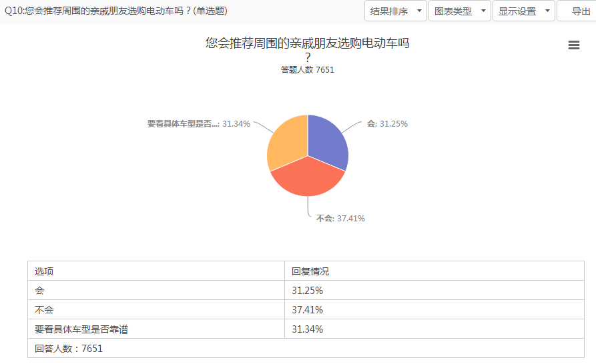Click the Q10 question title
The image size is (596, 364).
coord(116,11)
